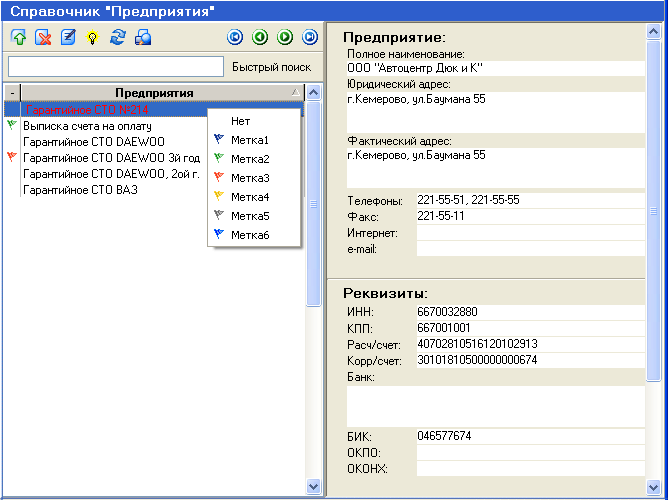Click the quick search input field
This screenshot has width=668, height=500.
pos(115,67)
